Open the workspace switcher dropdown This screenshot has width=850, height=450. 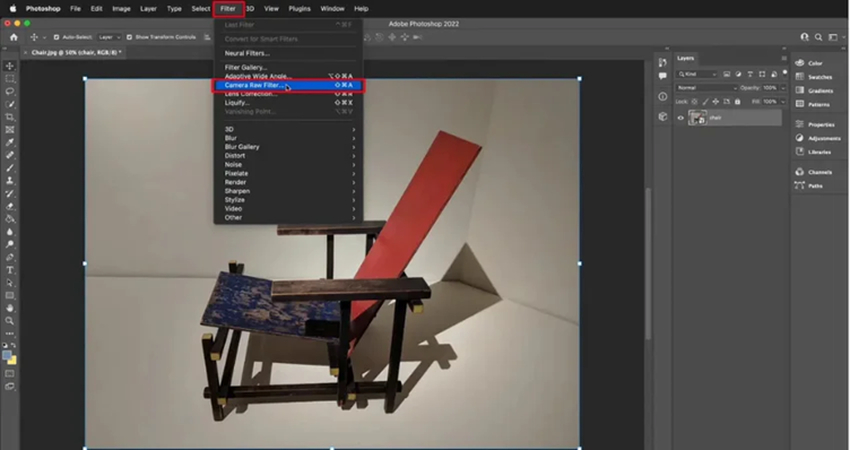point(835,37)
